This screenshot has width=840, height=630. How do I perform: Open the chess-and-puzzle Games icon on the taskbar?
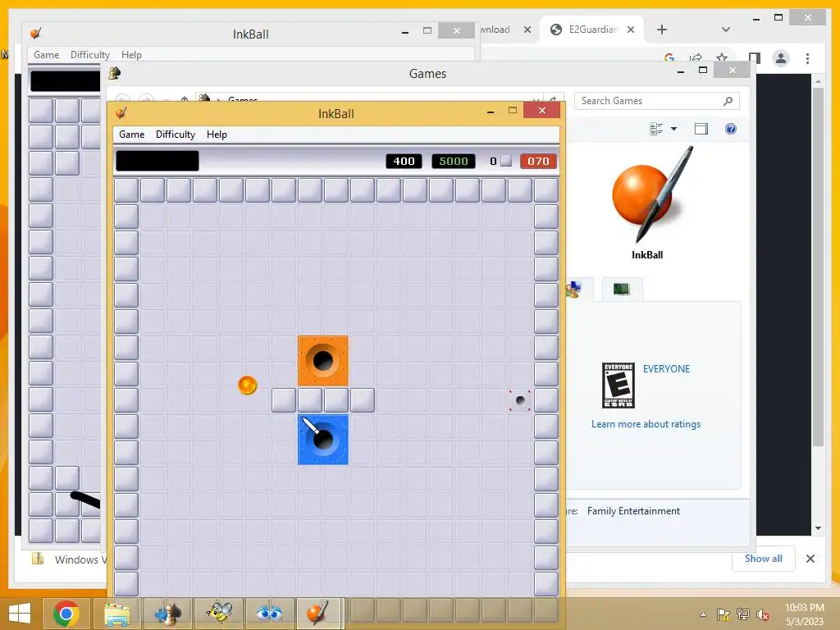point(167,614)
